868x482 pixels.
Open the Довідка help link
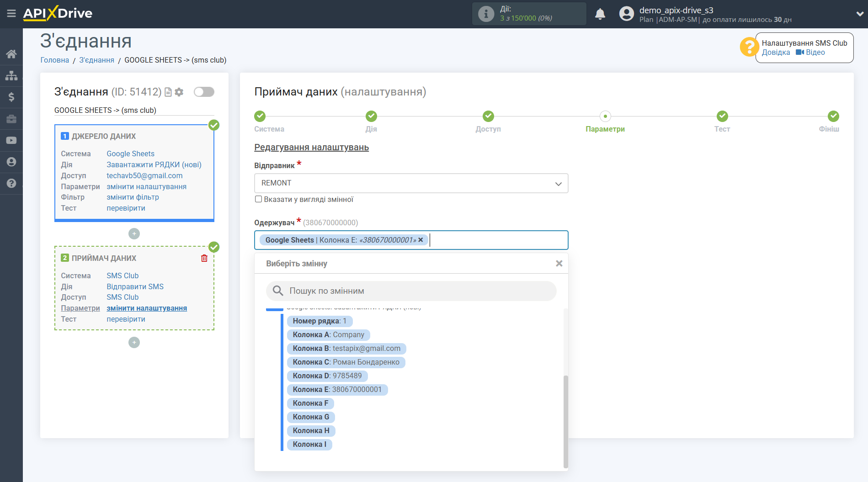point(776,52)
